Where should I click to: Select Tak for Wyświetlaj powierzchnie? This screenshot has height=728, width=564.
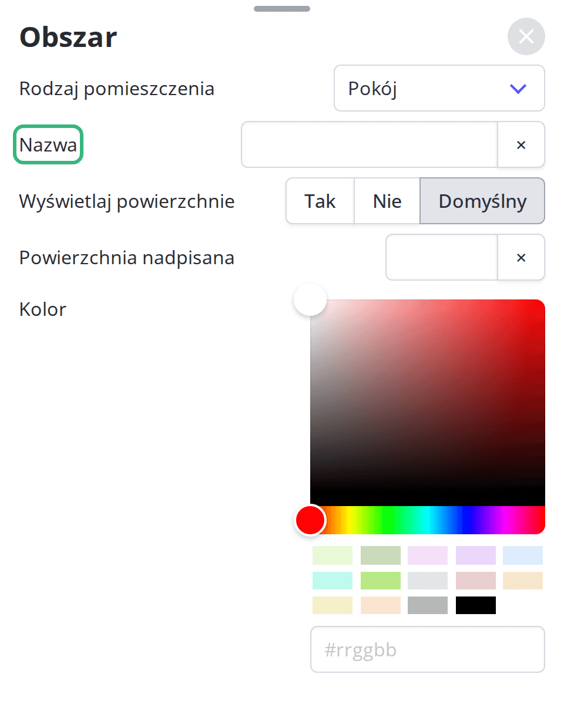tap(320, 201)
